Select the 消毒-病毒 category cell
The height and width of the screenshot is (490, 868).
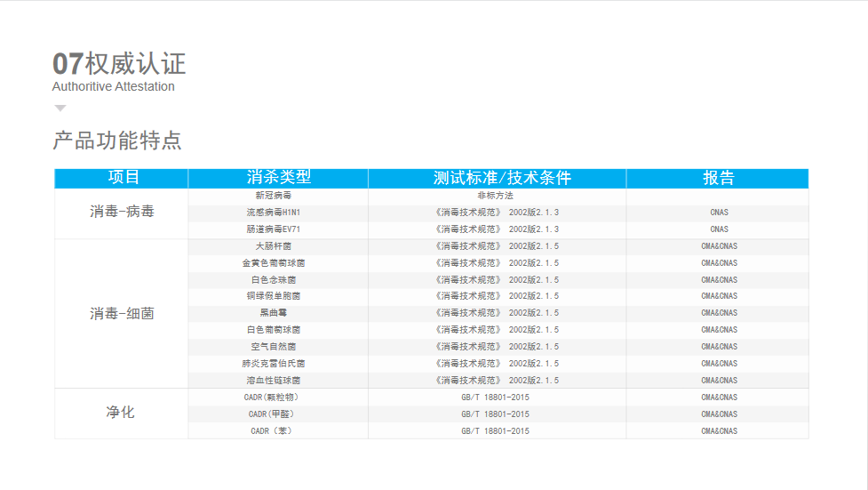click(x=122, y=212)
